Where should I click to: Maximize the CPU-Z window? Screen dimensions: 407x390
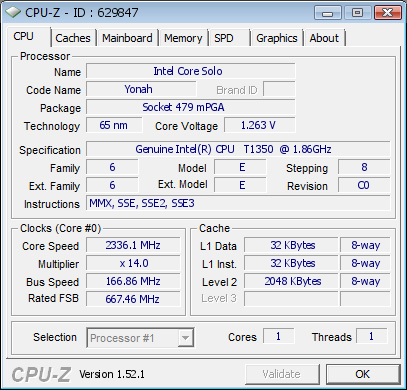(358, 13)
